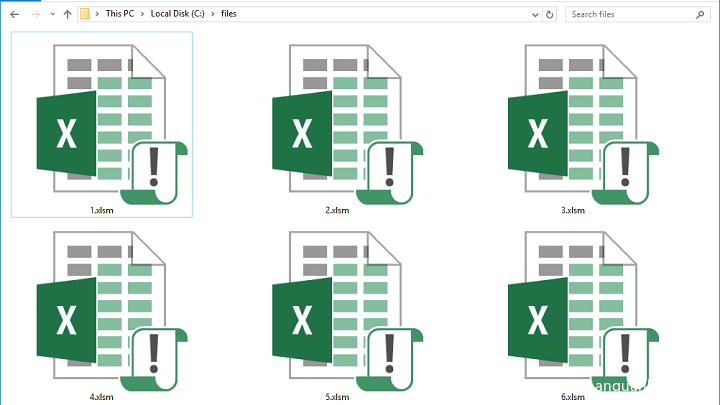This screenshot has width=720, height=405.
Task: Select the 6.xlsm Excel file icon
Action: [583, 311]
